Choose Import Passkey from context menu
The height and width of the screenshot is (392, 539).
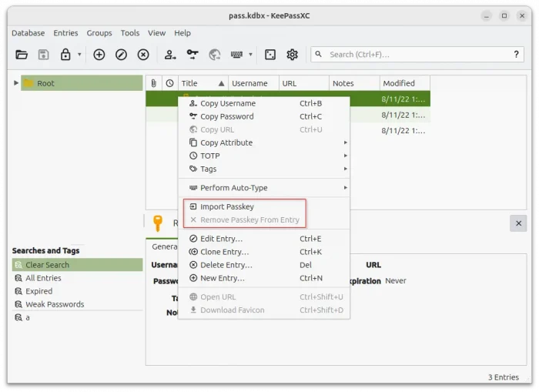click(226, 206)
